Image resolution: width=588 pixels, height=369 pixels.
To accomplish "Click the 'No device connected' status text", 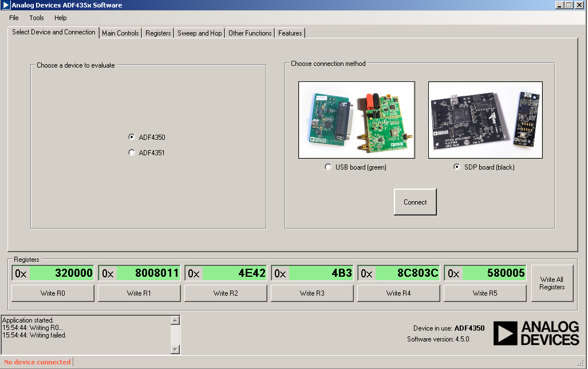I will [37, 362].
